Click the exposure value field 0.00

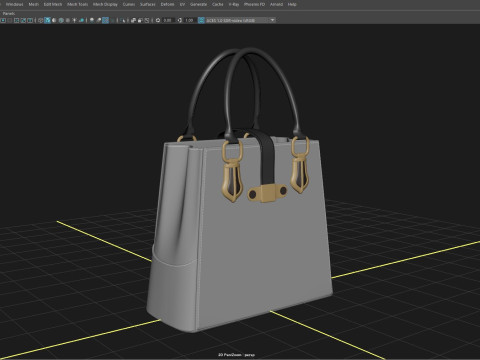click(168, 20)
